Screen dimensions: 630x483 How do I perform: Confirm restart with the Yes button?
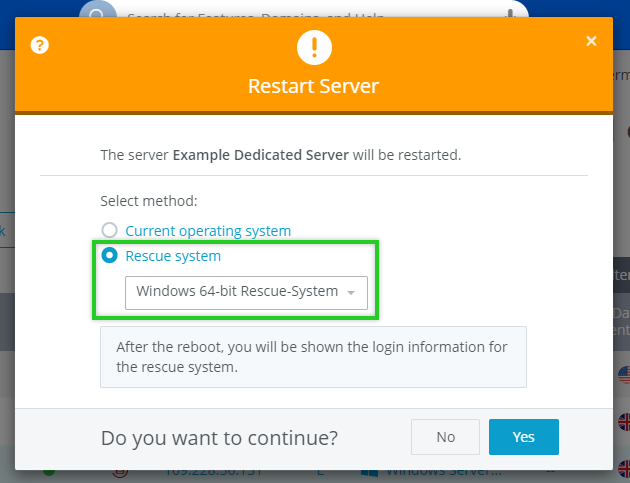point(523,437)
